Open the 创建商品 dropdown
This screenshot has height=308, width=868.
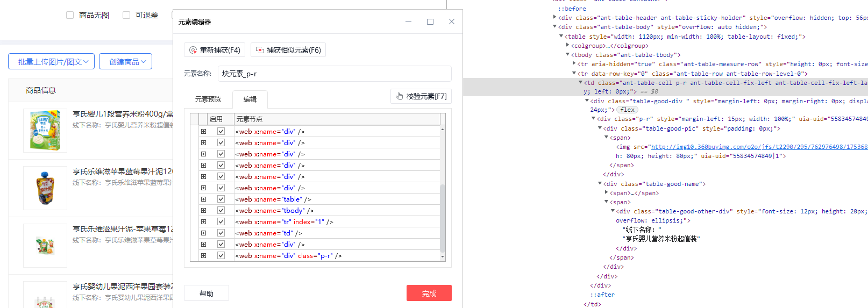pyautogui.click(x=125, y=62)
